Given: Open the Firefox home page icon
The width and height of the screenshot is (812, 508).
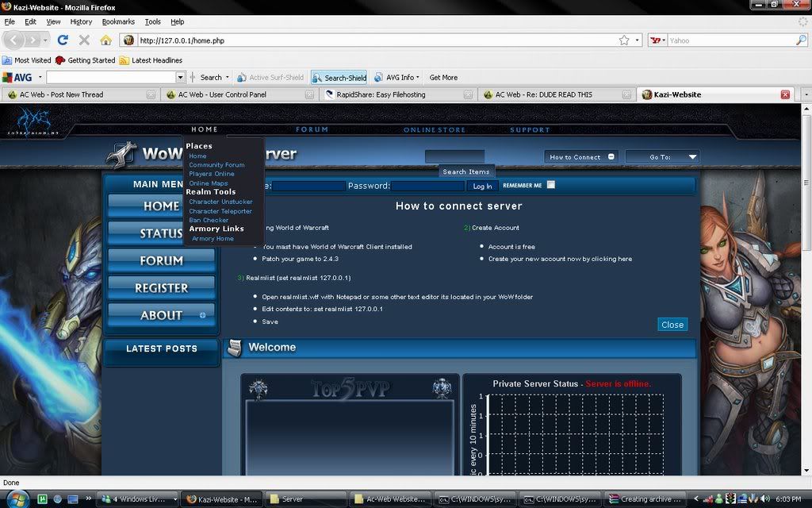Looking at the screenshot, I should pos(105,40).
